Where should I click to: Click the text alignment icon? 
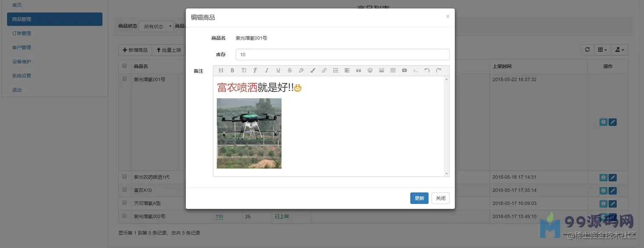coord(347,71)
